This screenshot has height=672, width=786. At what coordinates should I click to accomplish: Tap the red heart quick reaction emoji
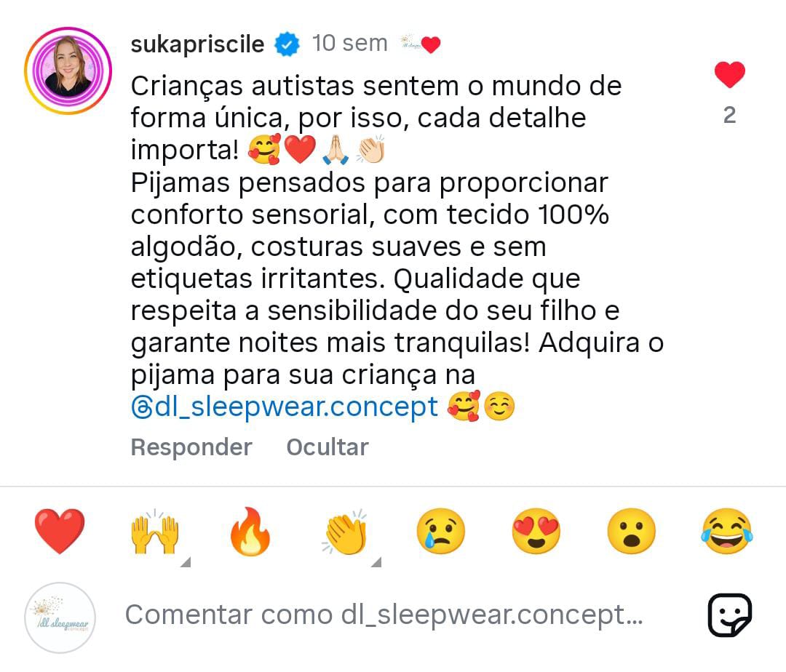pos(60,531)
